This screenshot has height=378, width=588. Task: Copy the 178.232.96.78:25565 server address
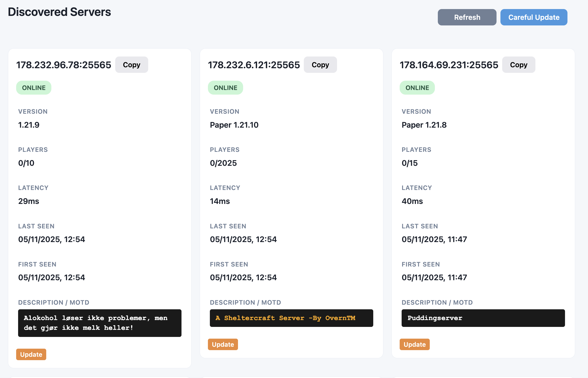[132, 65]
